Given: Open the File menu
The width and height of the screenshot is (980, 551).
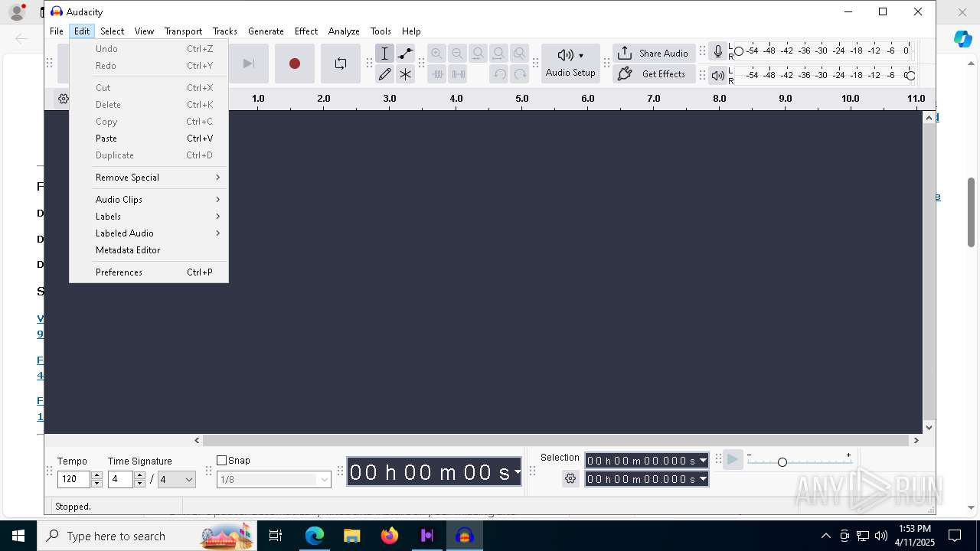Looking at the screenshot, I should coord(57,31).
